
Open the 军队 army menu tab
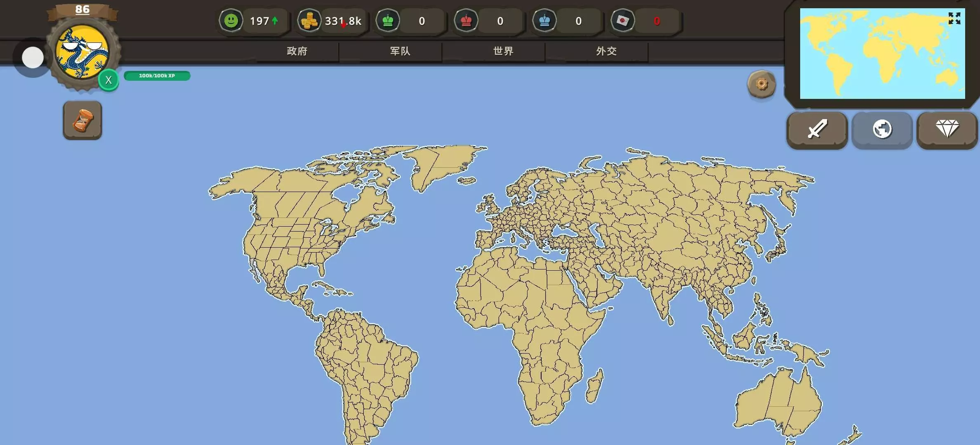click(400, 51)
